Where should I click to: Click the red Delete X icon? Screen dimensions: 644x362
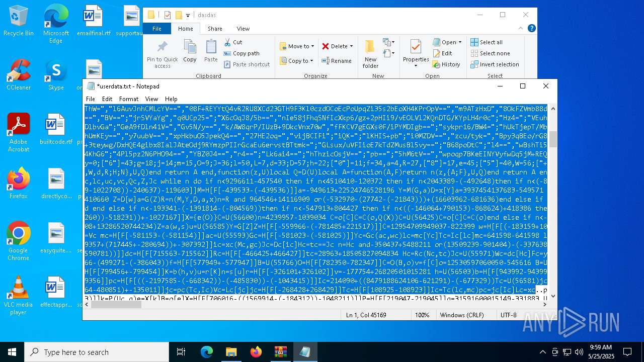326,46
